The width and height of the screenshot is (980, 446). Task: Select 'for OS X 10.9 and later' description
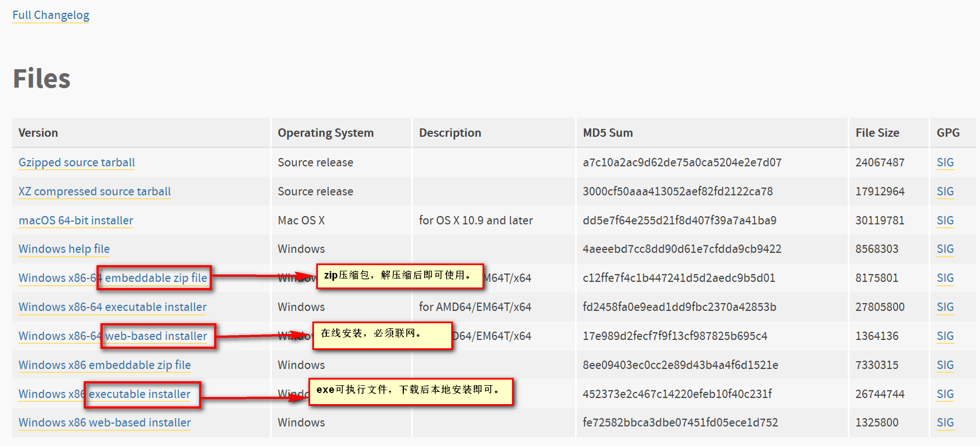(x=476, y=220)
